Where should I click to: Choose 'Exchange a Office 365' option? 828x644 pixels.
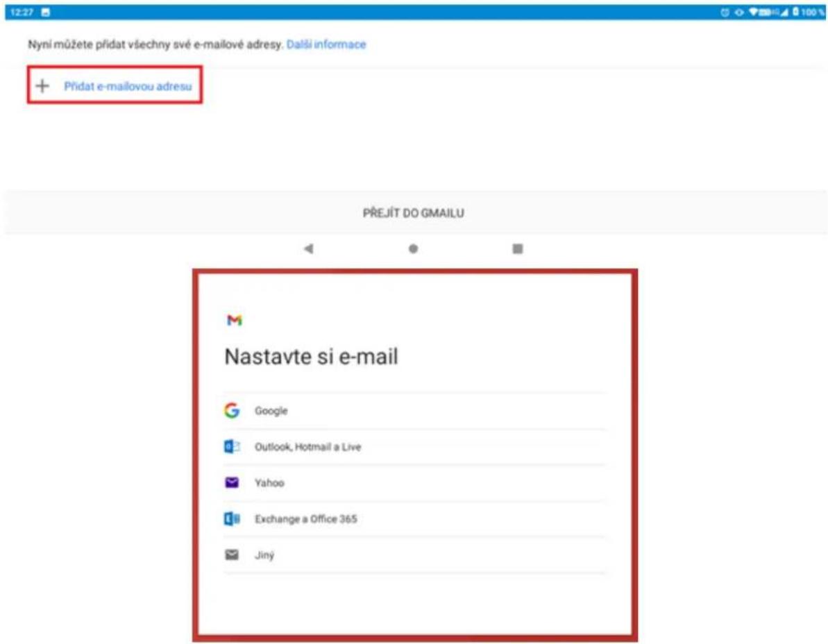click(x=414, y=519)
